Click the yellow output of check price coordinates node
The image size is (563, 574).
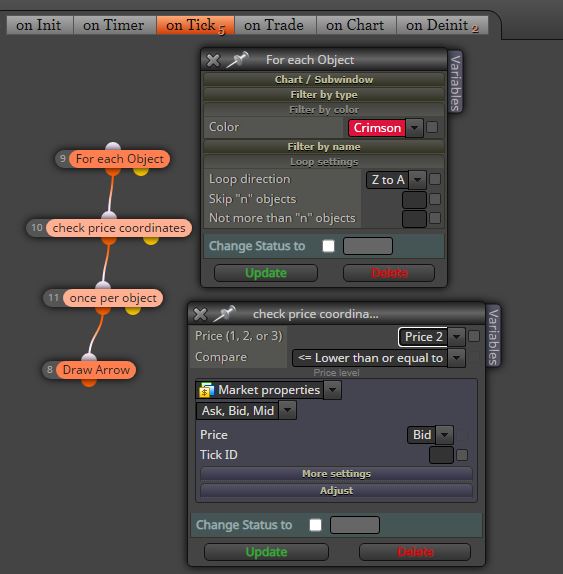151,240
